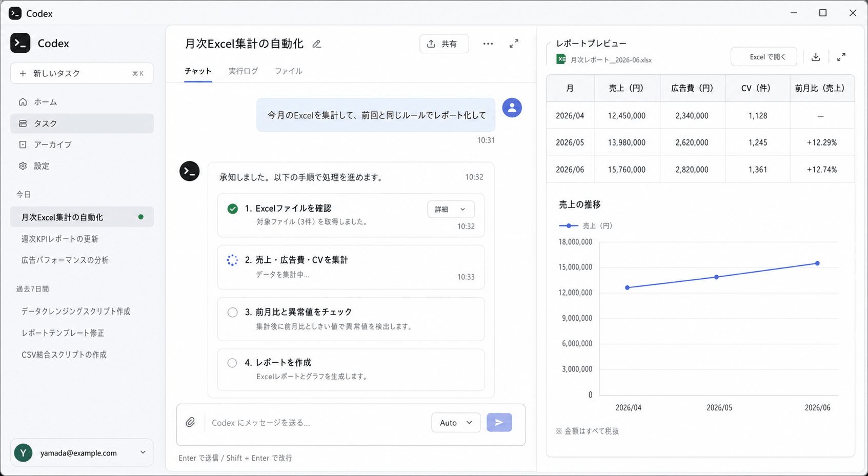Screen dimensions: 868x476
Task: Click the 共有 share button
Action: pos(444,44)
